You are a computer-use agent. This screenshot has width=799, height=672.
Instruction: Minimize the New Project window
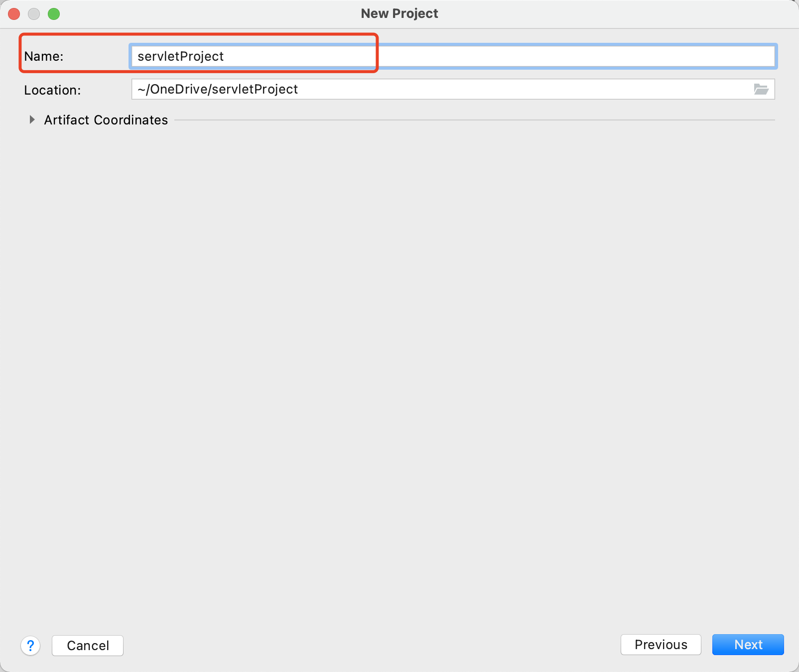pos(34,13)
